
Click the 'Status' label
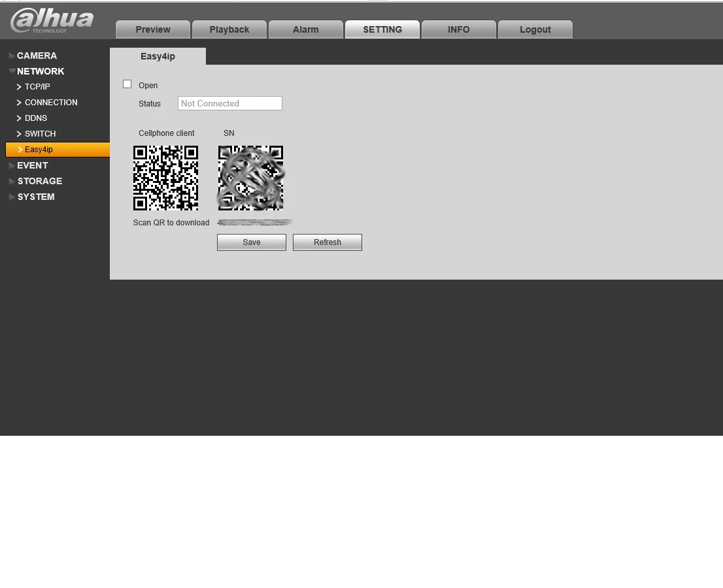[x=150, y=104]
